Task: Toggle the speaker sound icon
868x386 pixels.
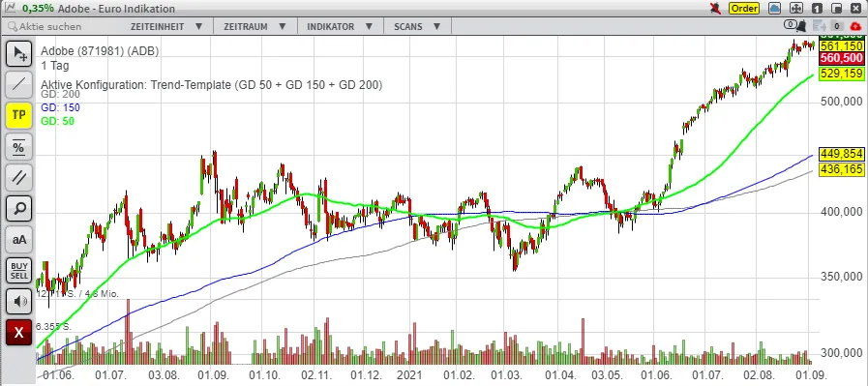Action: pyautogui.click(x=18, y=302)
